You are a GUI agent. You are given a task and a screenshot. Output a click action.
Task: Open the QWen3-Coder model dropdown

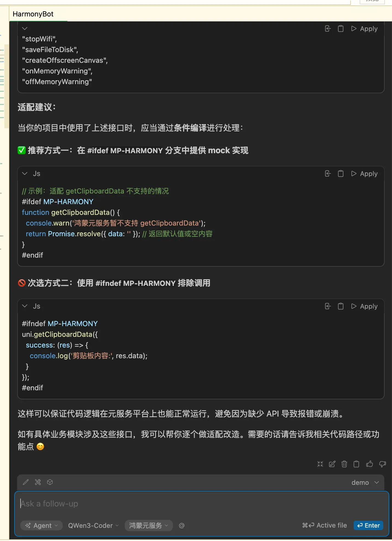click(93, 526)
